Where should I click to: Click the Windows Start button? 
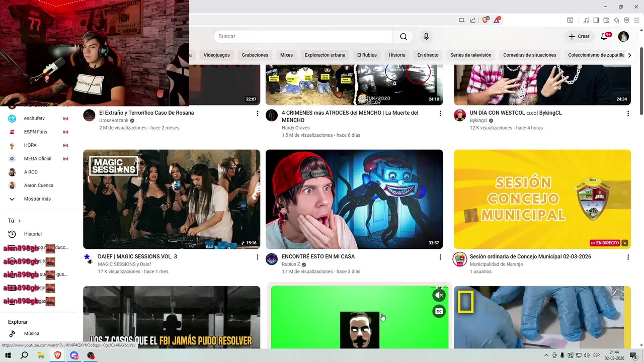[x=8, y=355]
